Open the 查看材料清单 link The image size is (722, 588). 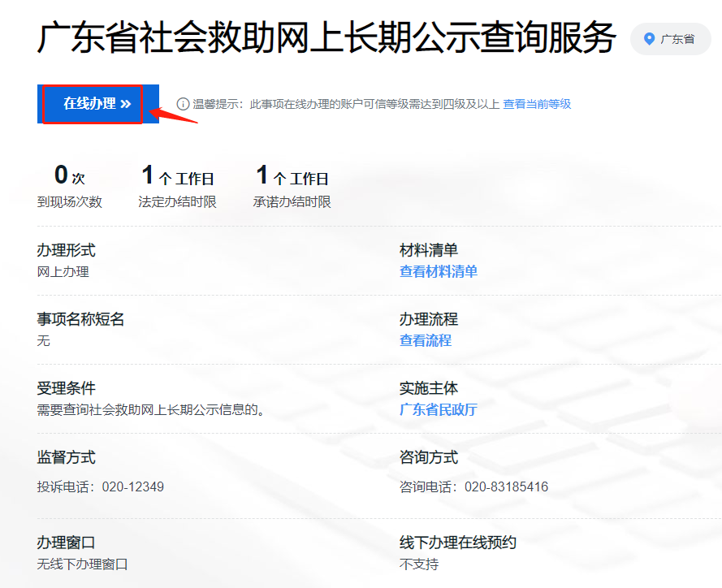point(439,272)
